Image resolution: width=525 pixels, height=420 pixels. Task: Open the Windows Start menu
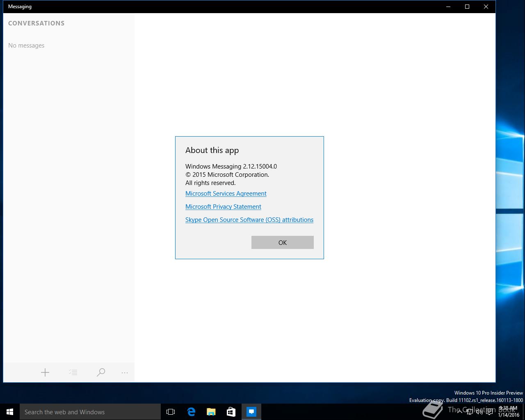pos(10,412)
